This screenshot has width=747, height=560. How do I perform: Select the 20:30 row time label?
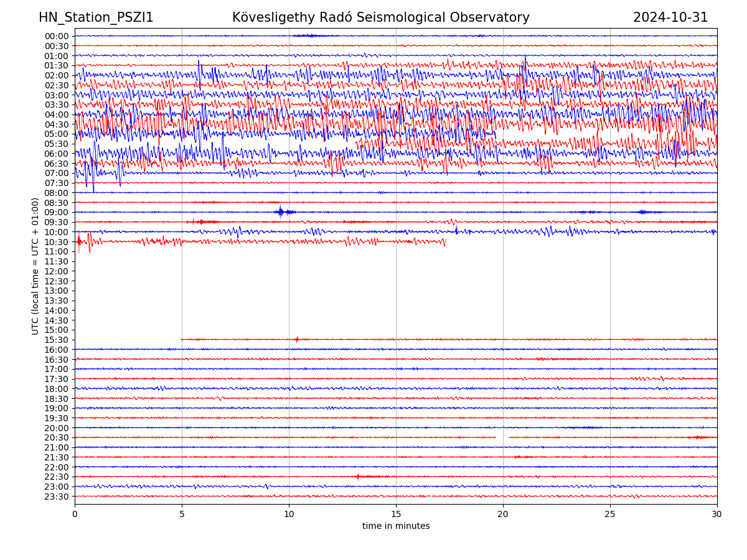tap(56, 437)
